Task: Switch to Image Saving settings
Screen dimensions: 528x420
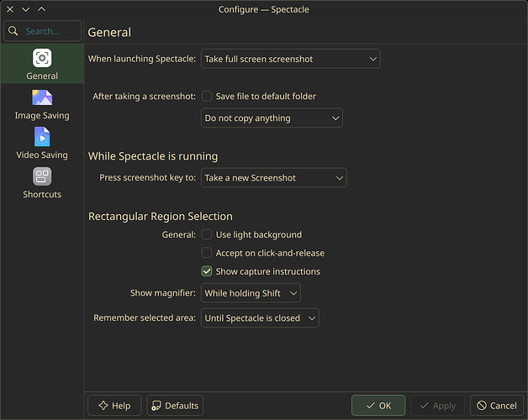Action: (42, 105)
